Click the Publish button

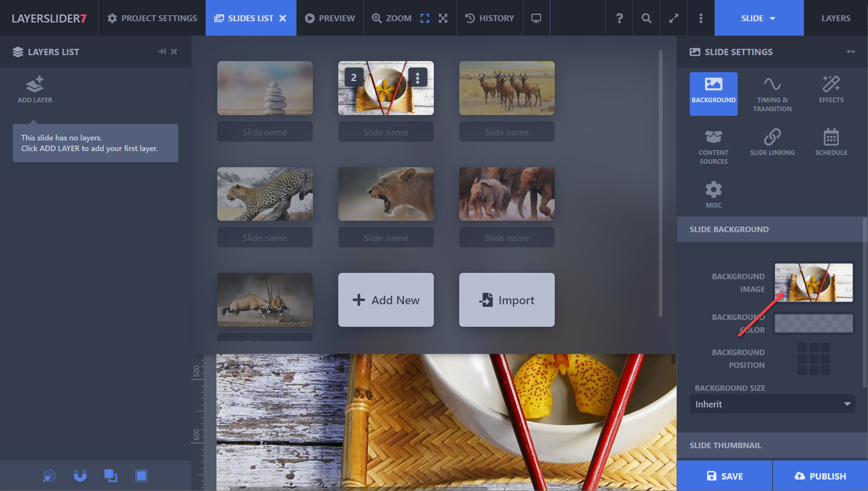[820, 476]
